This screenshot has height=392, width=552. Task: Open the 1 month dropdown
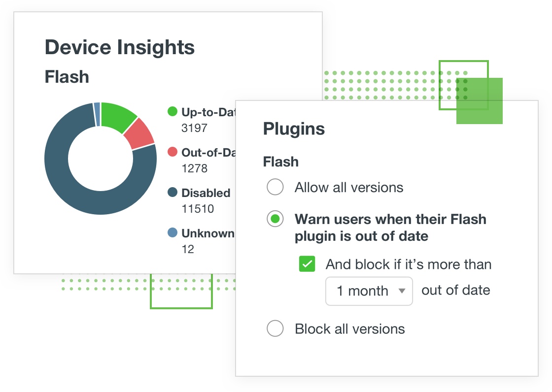pyautogui.click(x=369, y=291)
